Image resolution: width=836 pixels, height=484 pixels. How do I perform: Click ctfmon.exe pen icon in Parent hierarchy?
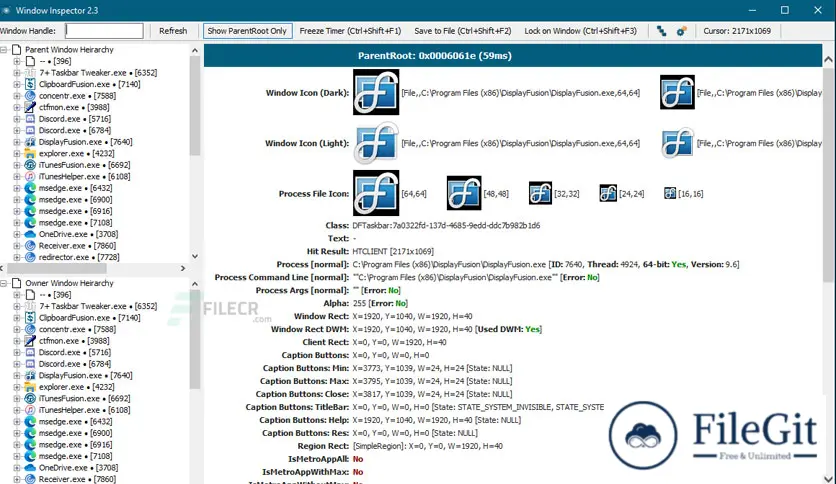coord(30,107)
